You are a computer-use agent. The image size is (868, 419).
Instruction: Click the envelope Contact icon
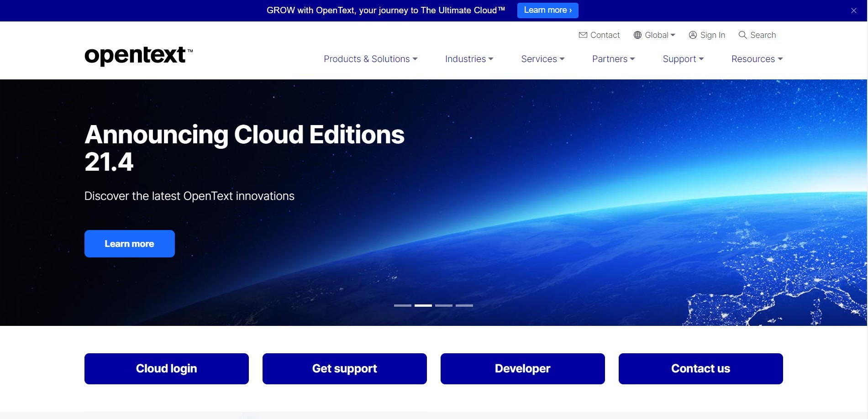[x=583, y=35]
